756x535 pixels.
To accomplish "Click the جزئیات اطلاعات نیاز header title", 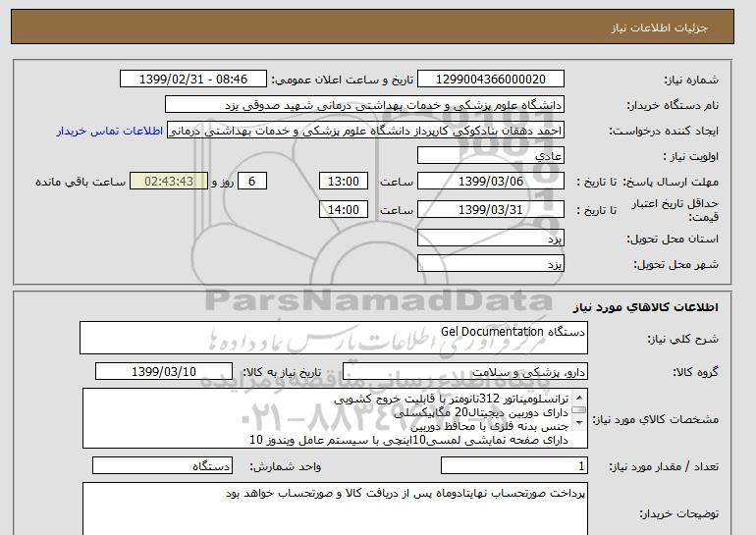I will click(660, 27).
